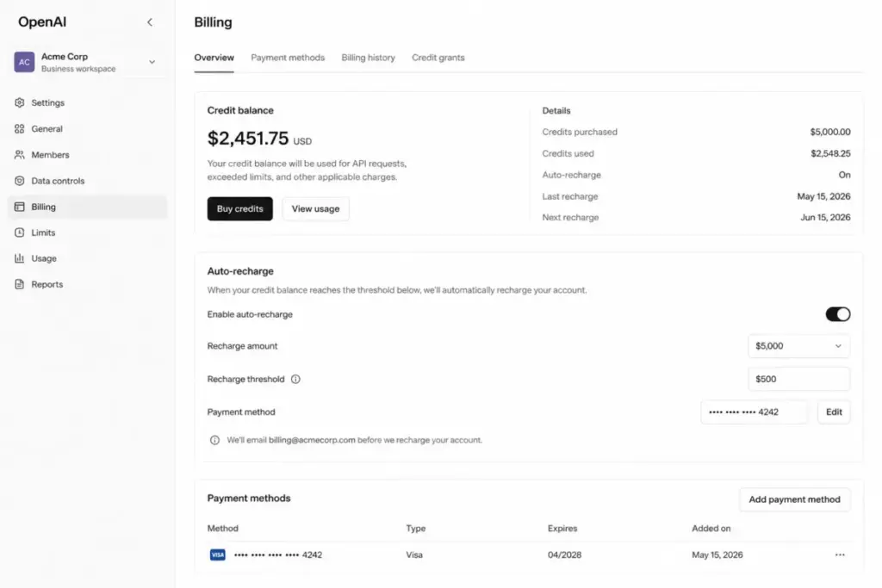Screen dimensions: 882x588
Task: Click Edit next to payment method
Action: tap(834, 412)
